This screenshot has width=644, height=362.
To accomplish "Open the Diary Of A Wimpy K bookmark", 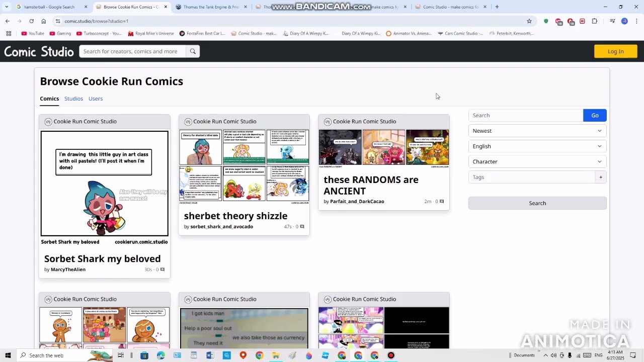I will click(x=306, y=33).
